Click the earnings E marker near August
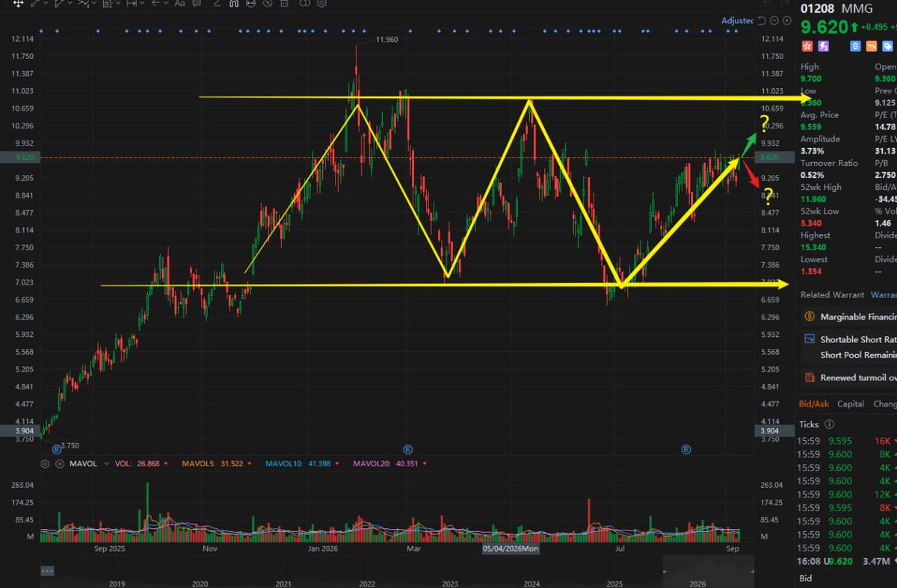 pyautogui.click(x=685, y=449)
